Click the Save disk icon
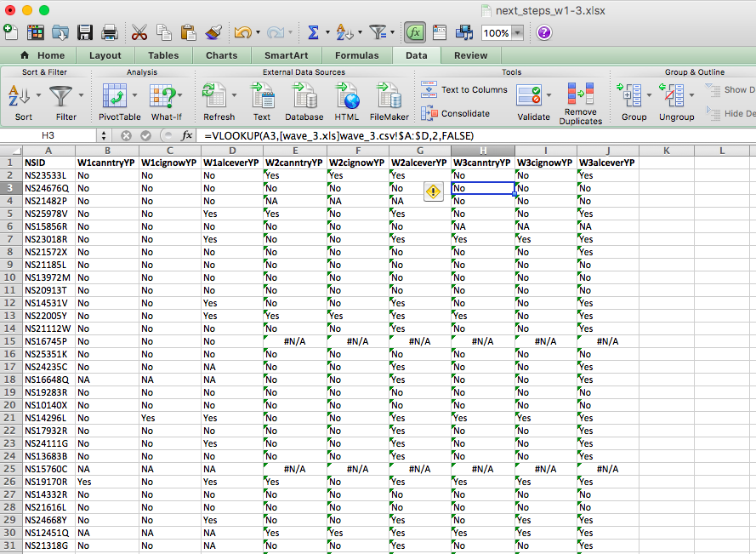Viewport: 756px width, 554px height. coord(85,33)
